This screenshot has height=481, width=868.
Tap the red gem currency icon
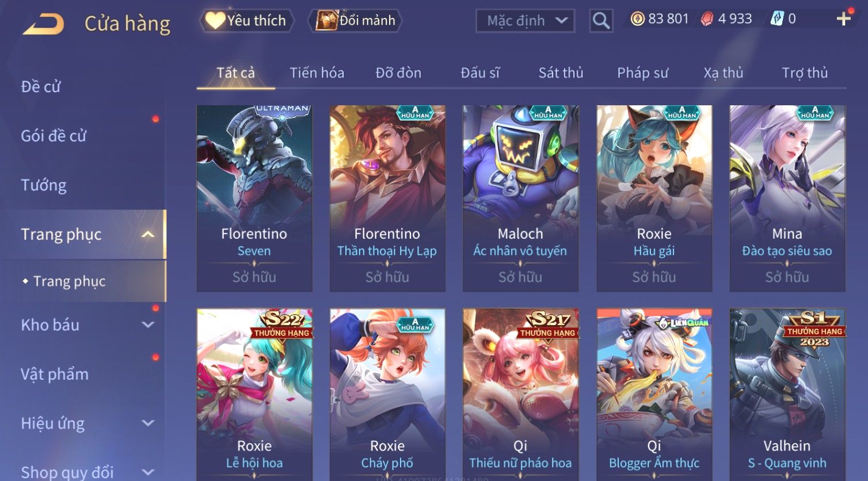tap(707, 19)
